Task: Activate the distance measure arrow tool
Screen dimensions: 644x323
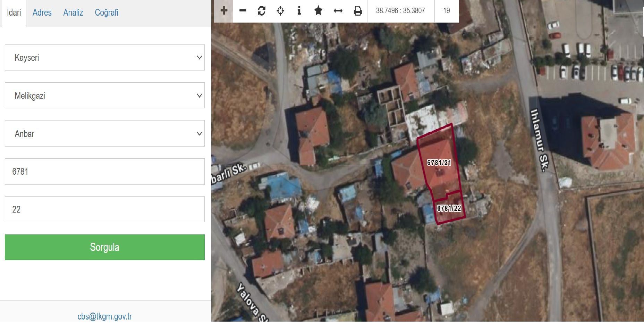Action: pos(338,11)
